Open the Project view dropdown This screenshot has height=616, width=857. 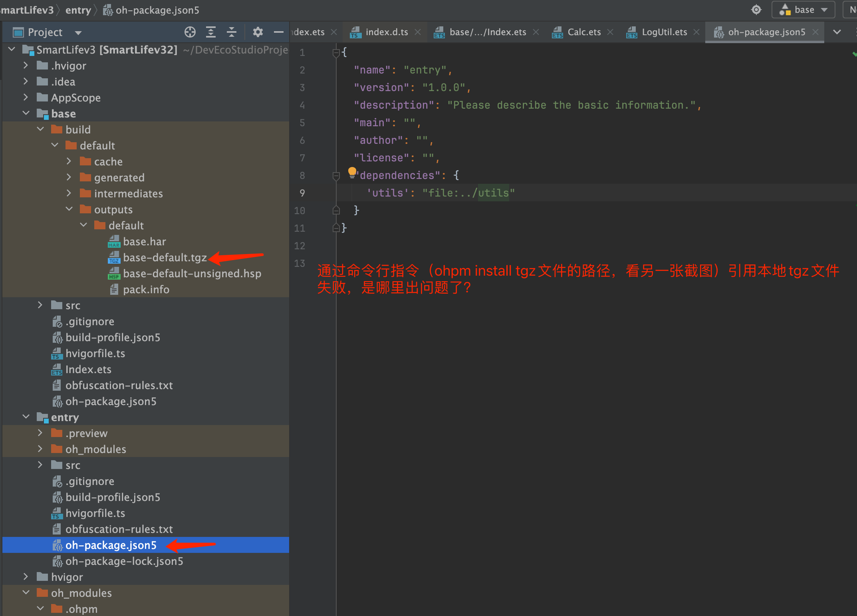point(78,32)
